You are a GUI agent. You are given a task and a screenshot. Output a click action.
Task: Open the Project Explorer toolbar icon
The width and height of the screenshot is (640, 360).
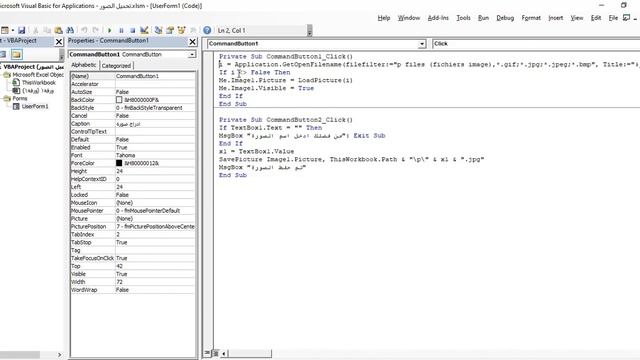pyautogui.click(x=158, y=30)
